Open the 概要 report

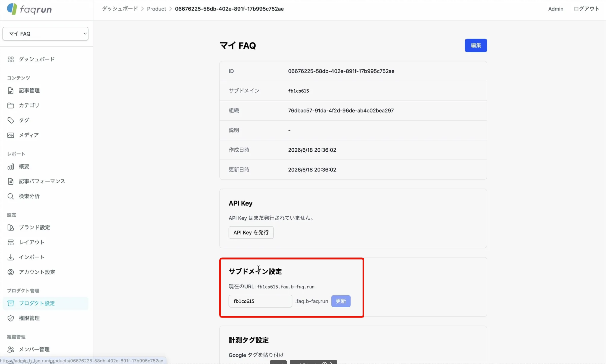(24, 167)
